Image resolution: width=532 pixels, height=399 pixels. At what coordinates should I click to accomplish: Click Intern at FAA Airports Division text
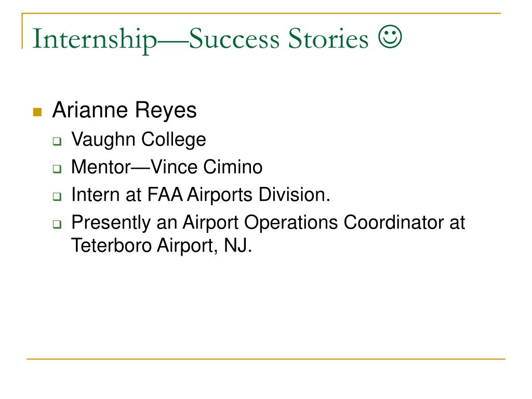(x=201, y=195)
